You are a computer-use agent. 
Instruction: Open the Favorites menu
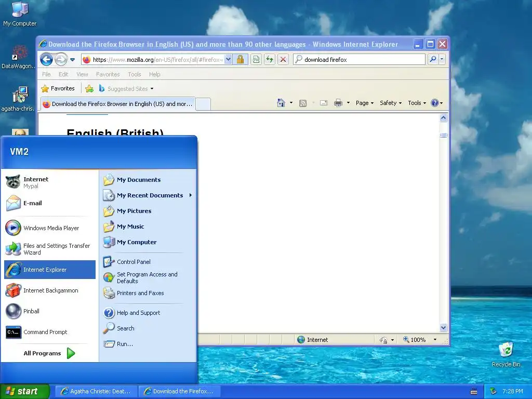[x=108, y=74]
